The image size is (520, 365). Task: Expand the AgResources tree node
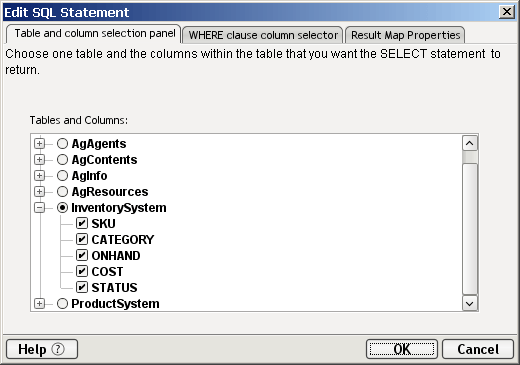39,192
